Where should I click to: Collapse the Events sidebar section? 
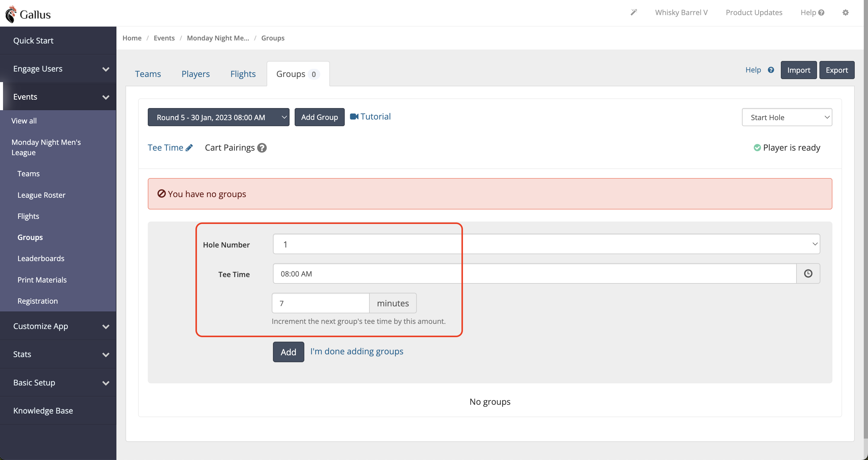pyautogui.click(x=58, y=97)
